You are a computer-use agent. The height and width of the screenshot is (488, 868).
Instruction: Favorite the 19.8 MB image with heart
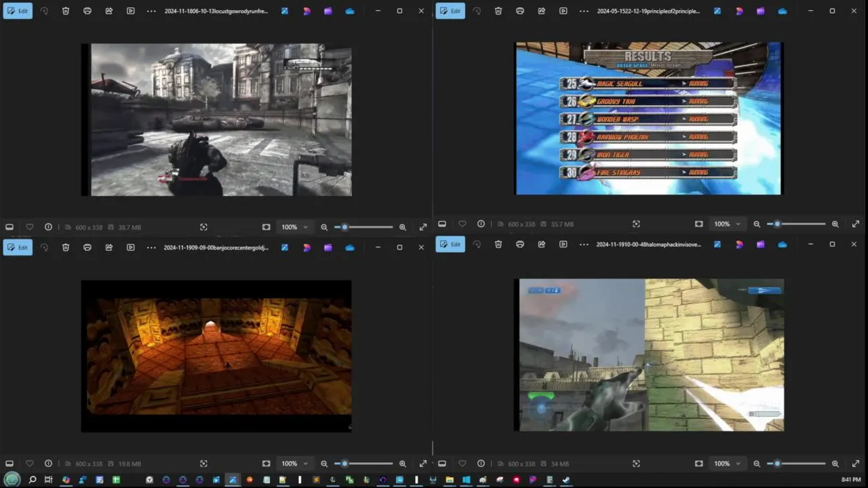[x=29, y=464]
